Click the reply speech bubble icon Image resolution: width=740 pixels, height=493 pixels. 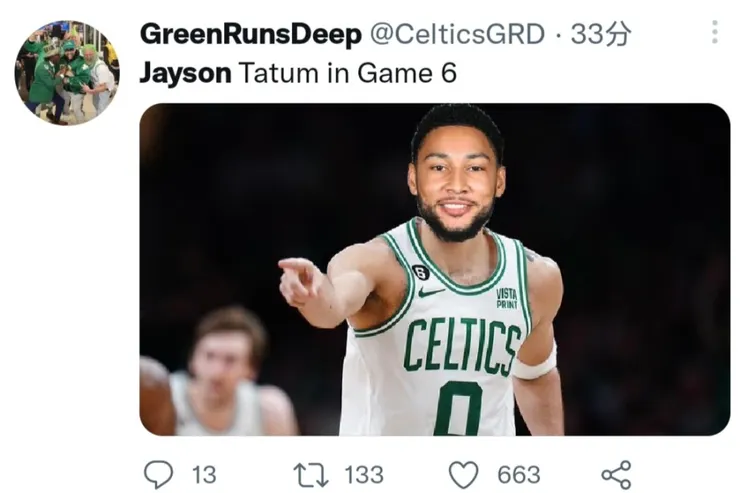158,475
